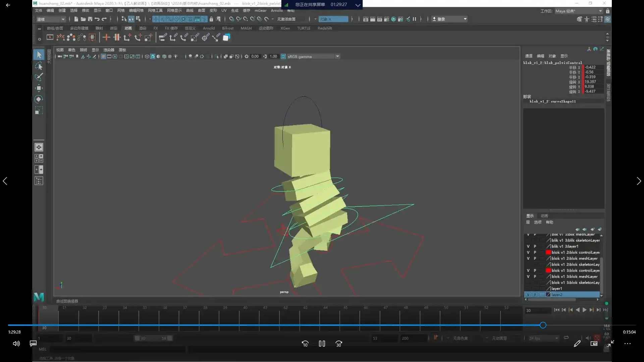Toggle visibility V box of layer2
Viewport: 644px width, 362px height.
click(528, 295)
